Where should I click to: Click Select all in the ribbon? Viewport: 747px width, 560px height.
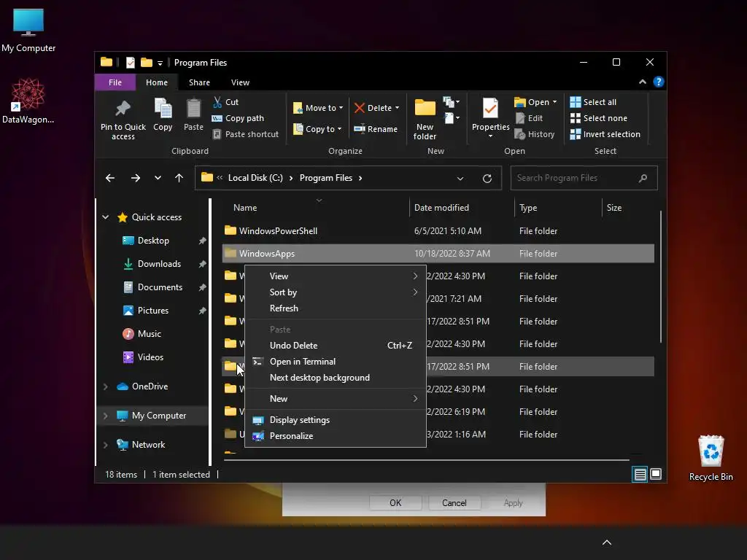click(x=593, y=102)
